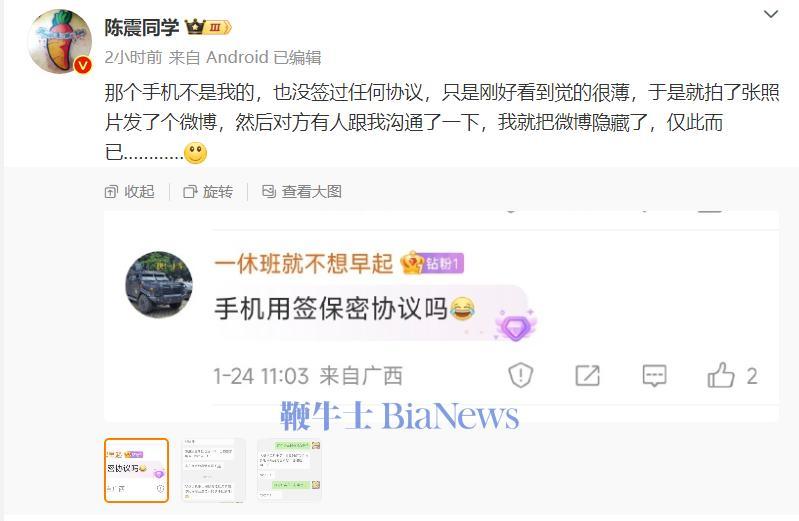Select the first highlighted image thumbnail

[x=137, y=470]
